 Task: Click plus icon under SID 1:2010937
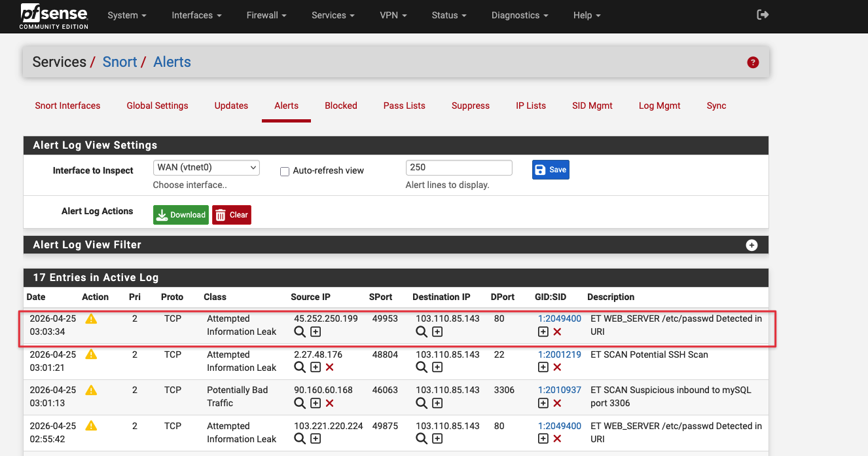coord(543,403)
